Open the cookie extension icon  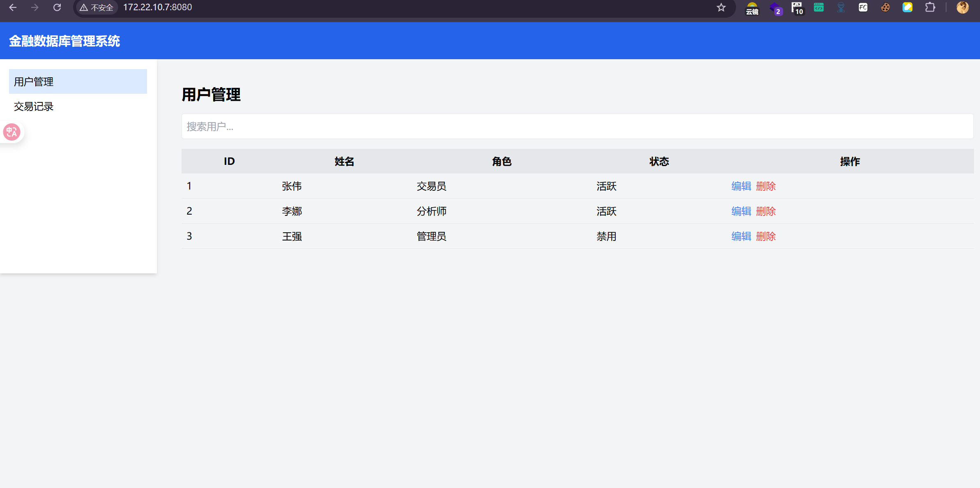885,7
